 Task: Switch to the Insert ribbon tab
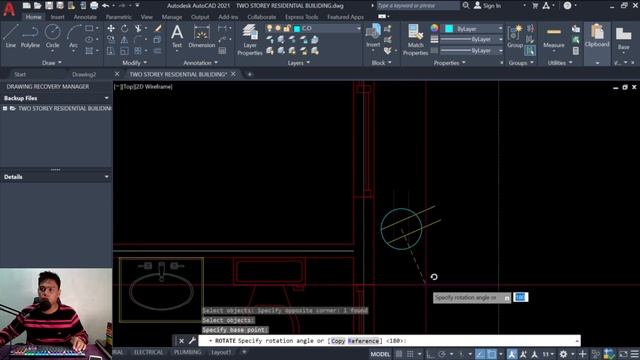point(57,17)
